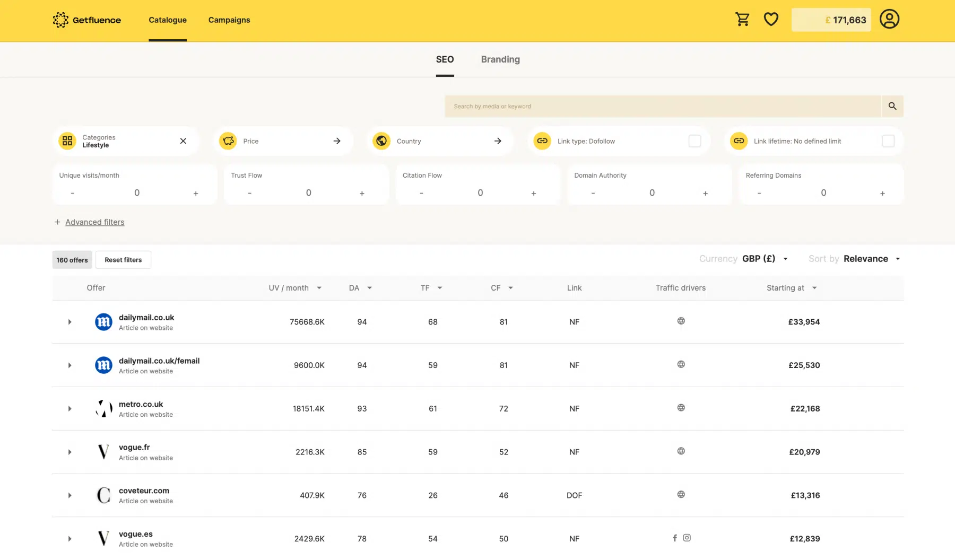Click the Link type chain icon

tap(542, 141)
